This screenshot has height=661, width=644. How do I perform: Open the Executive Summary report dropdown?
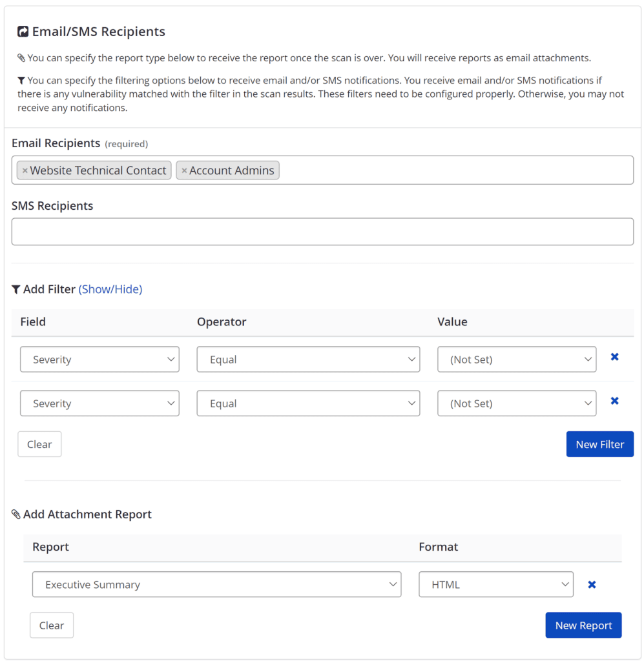216,584
